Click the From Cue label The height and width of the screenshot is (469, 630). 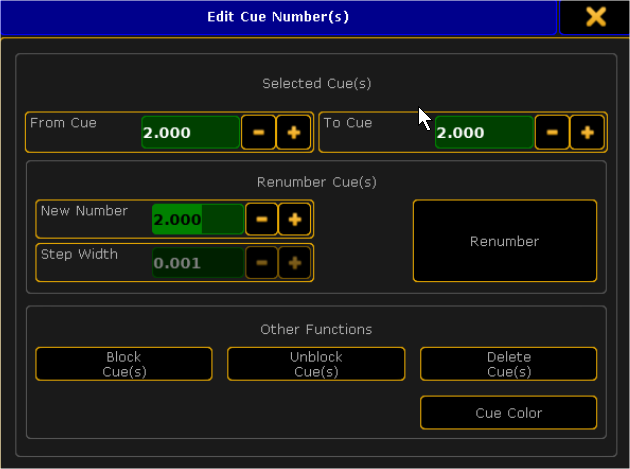62,123
